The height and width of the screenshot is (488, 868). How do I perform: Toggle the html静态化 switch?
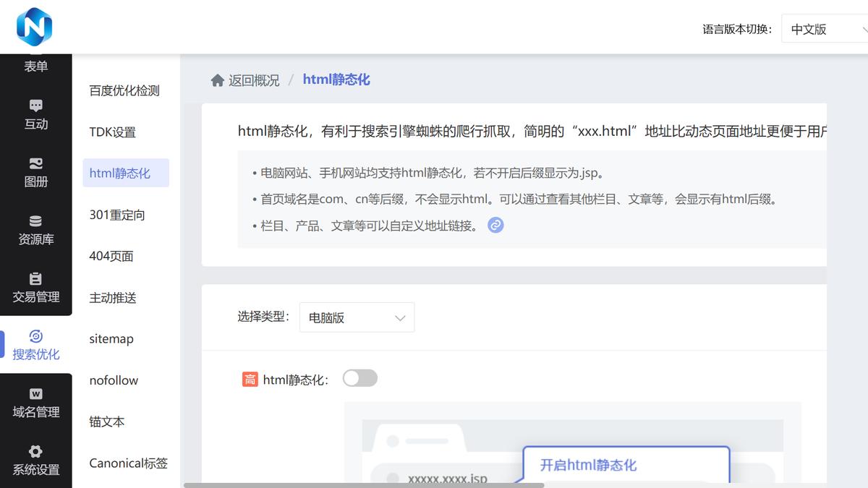click(360, 378)
